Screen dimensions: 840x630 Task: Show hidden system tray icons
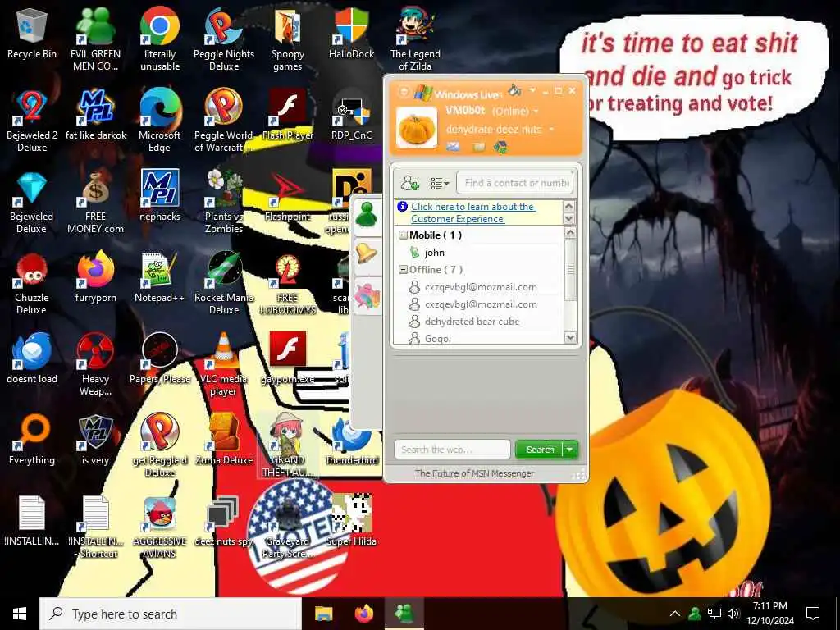pos(675,614)
